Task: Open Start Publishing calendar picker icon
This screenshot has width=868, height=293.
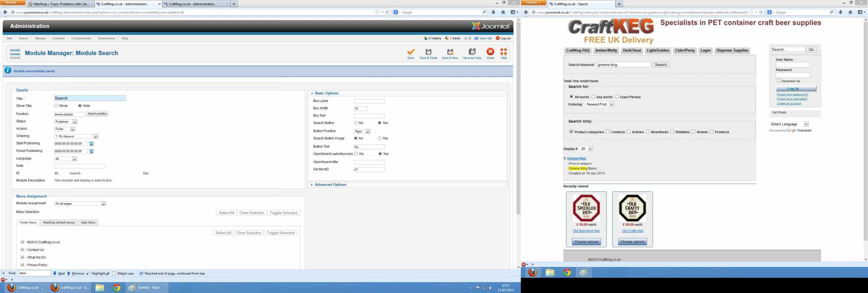Action: [x=92, y=144]
